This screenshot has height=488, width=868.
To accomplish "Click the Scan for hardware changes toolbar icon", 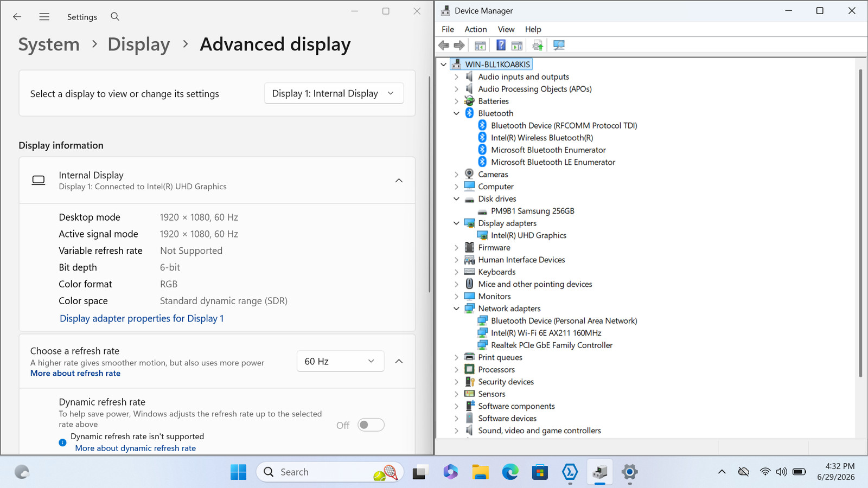I will tap(559, 46).
